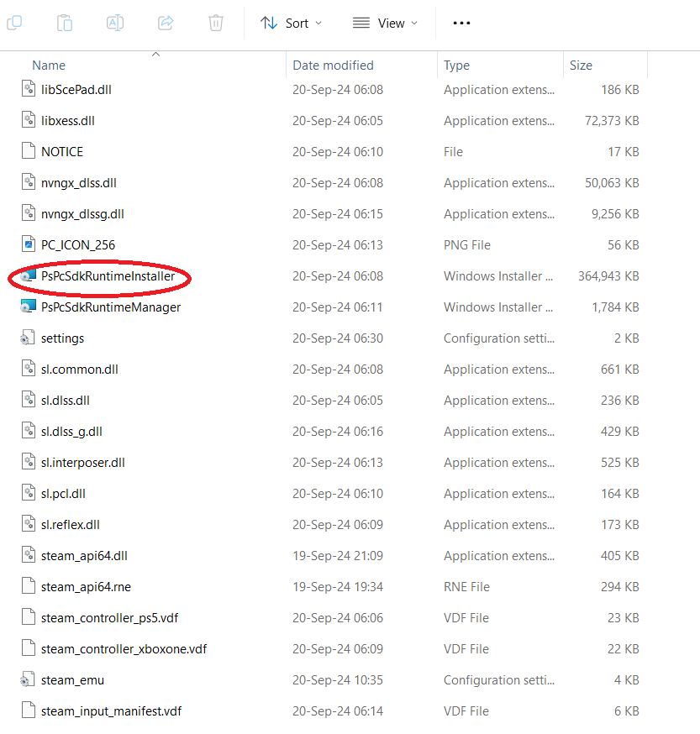Click the 72,373 KB size value
The width and height of the screenshot is (700, 734).
(x=612, y=121)
